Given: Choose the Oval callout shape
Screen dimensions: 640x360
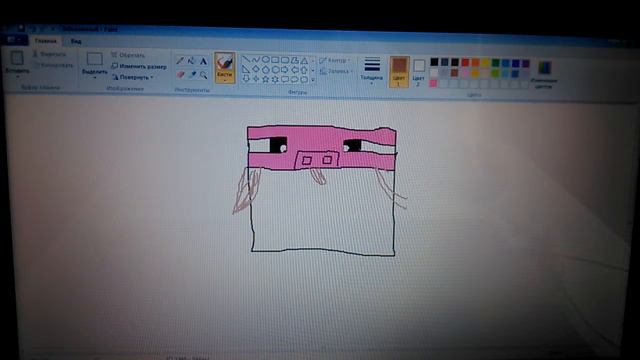Looking at the screenshot, I should pyautogui.click(x=294, y=80).
